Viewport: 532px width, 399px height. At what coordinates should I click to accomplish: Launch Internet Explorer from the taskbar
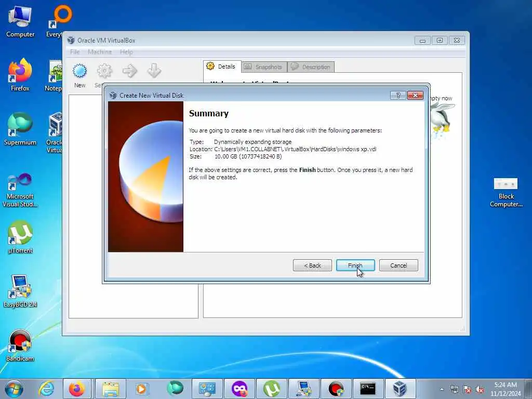46,389
